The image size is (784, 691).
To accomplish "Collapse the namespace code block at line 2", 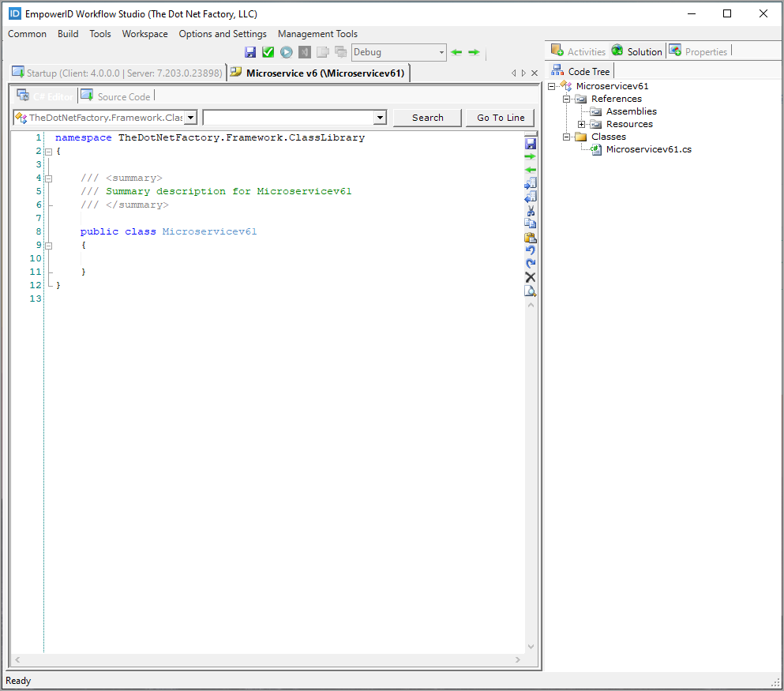I will coord(48,151).
